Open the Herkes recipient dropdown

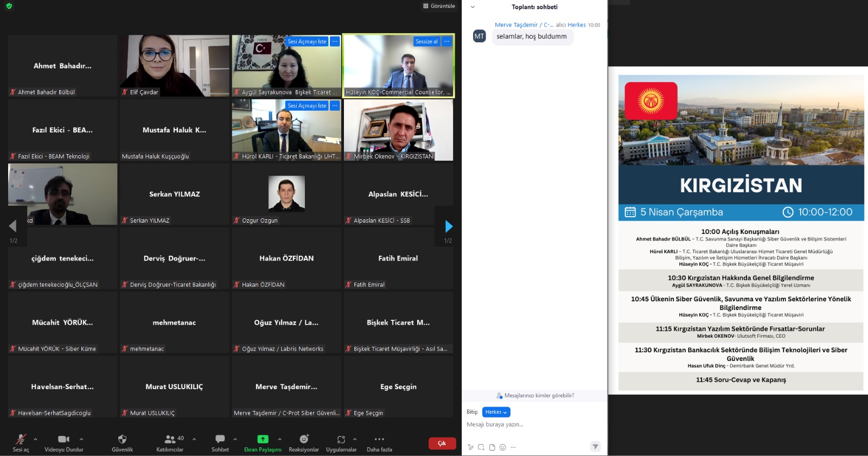pyautogui.click(x=496, y=412)
